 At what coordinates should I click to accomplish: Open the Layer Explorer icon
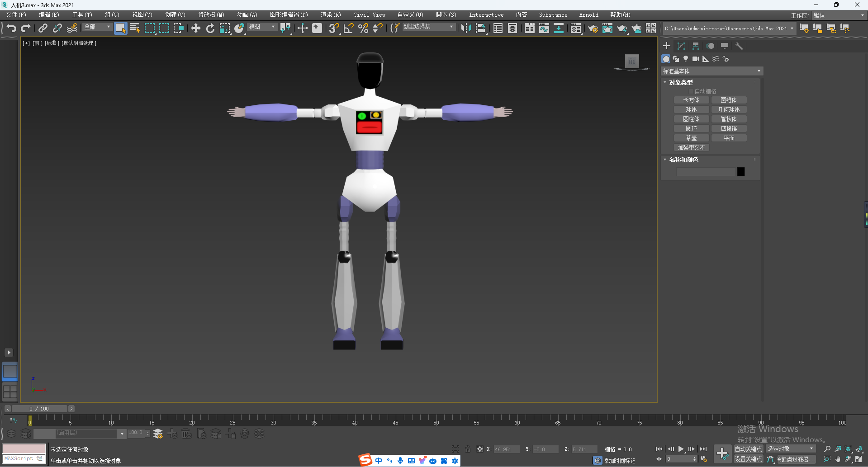tap(512, 28)
